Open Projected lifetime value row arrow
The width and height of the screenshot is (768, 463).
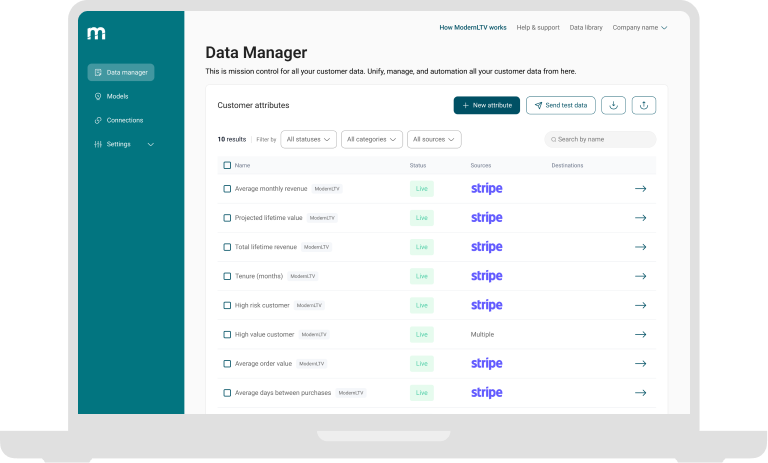[641, 218]
